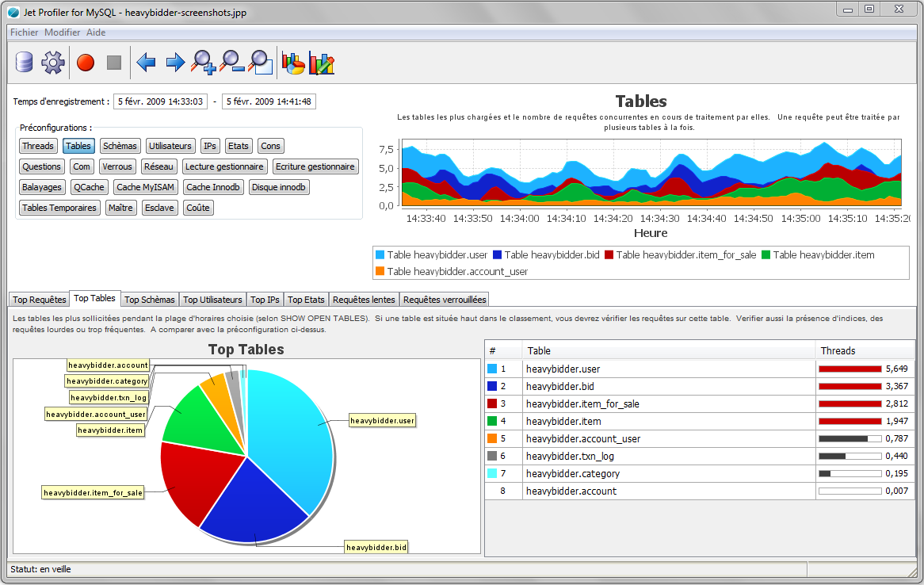Start recording with the red circle button
Screen dimensions: 924x585
point(86,63)
